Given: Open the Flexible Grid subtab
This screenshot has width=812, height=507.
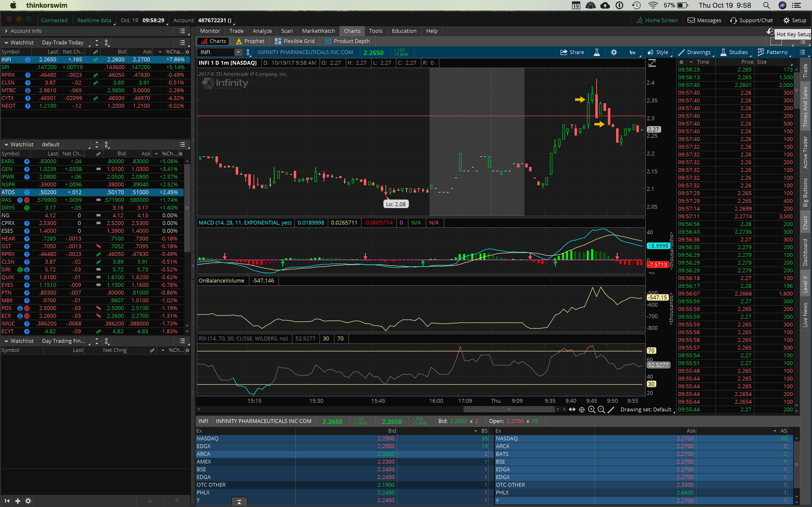Looking at the screenshot, I should (x=295, y=41).
